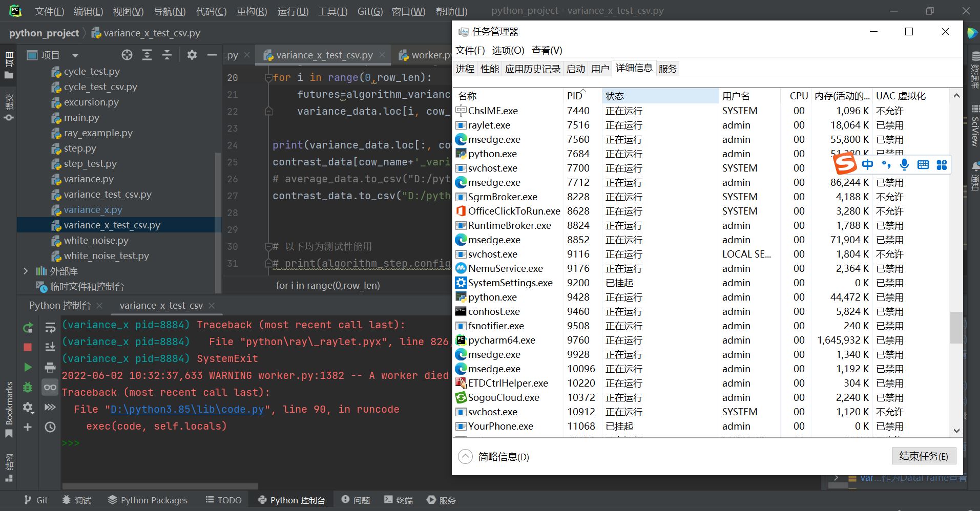The width and height of the screenshot is (980, 511).
Task: Click the printer icon in console toolbar
Action: (50, 367)
